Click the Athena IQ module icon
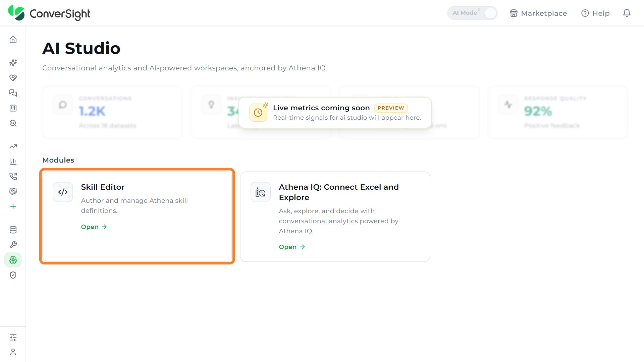 [x=261, y=192]
